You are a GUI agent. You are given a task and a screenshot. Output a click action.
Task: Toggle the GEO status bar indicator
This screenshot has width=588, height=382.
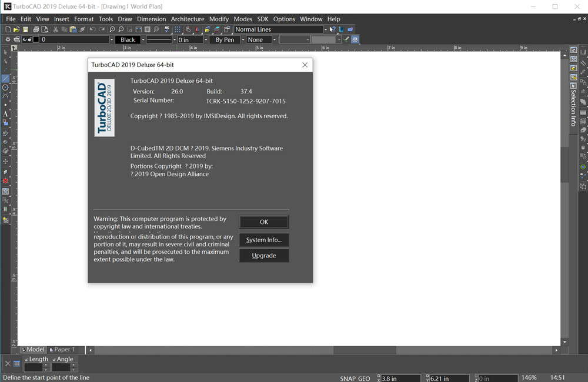click(x=365, y=378)
